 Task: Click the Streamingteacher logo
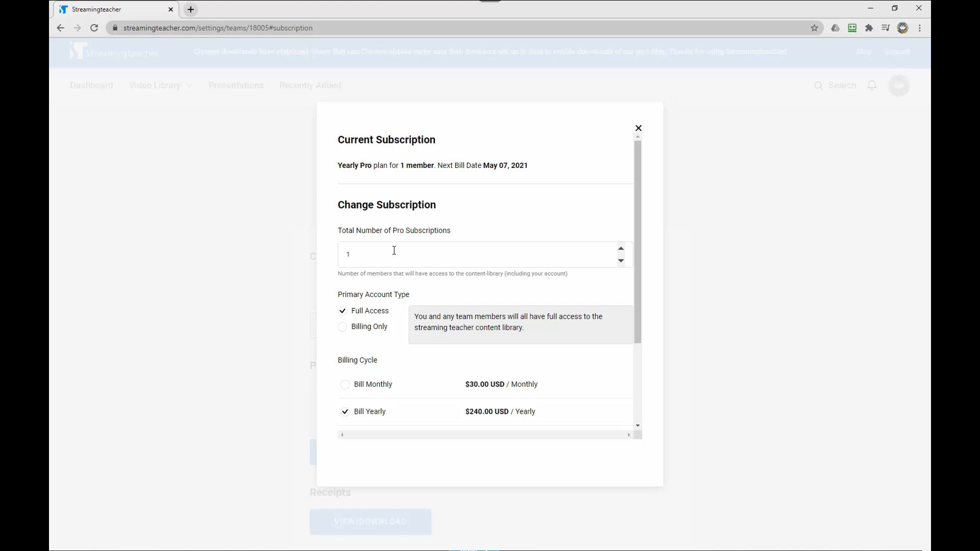pos(114,51)
